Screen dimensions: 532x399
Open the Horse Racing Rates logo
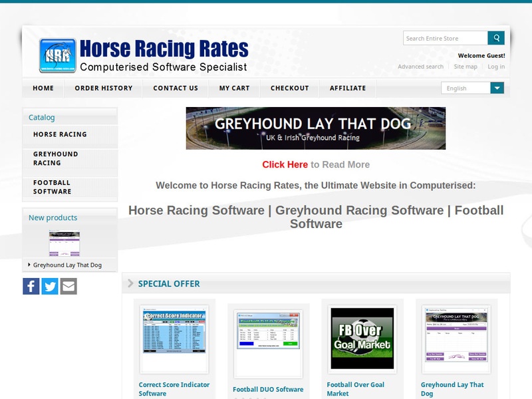point(144,55)
